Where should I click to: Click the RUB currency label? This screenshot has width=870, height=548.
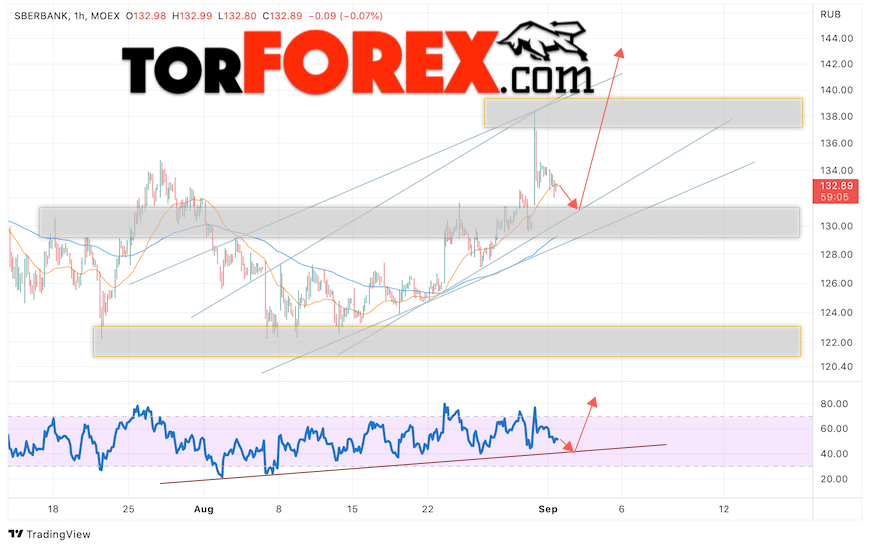[831, 15]
